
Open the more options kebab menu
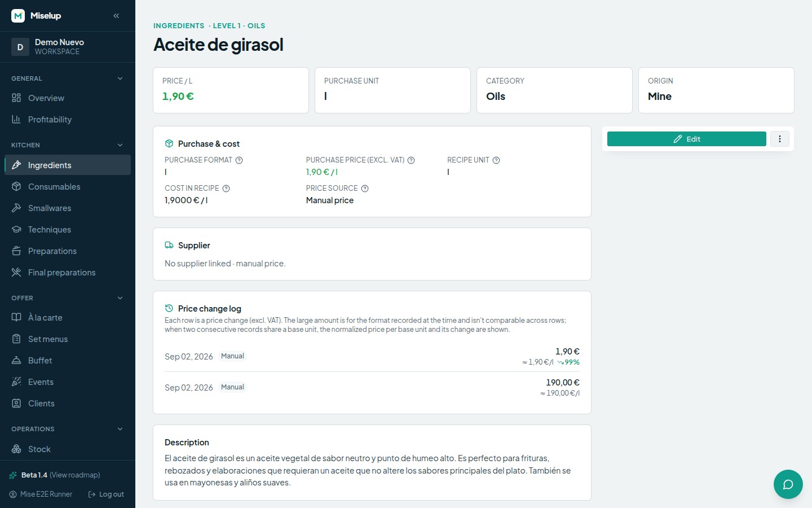[x=780, y=139]
